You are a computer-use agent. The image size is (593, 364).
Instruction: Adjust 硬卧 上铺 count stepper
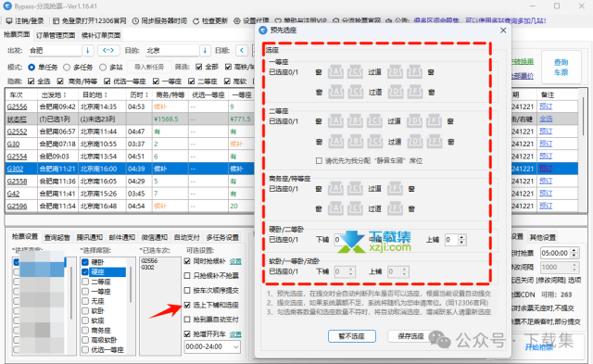461,239
